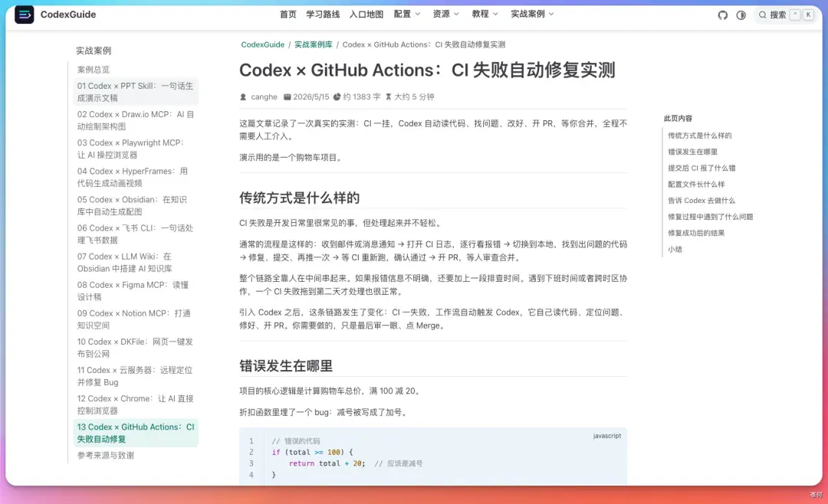Open the 搜索 search box
The width and height of the screenshot is (828, 504).
coord(786,15)
